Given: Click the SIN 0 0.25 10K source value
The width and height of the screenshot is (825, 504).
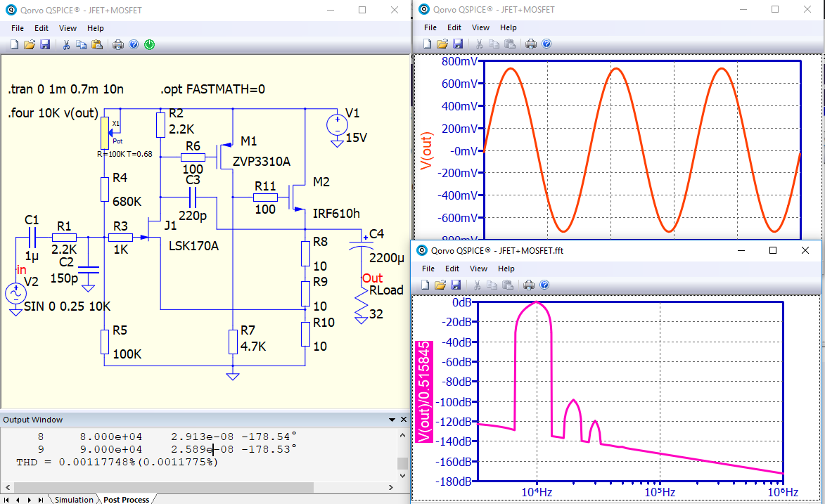Looking at the screenshot, I should pos(68,306).
